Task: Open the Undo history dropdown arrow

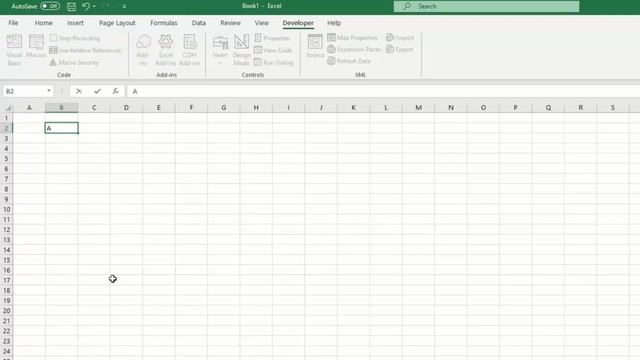Action: pos(94,6)
